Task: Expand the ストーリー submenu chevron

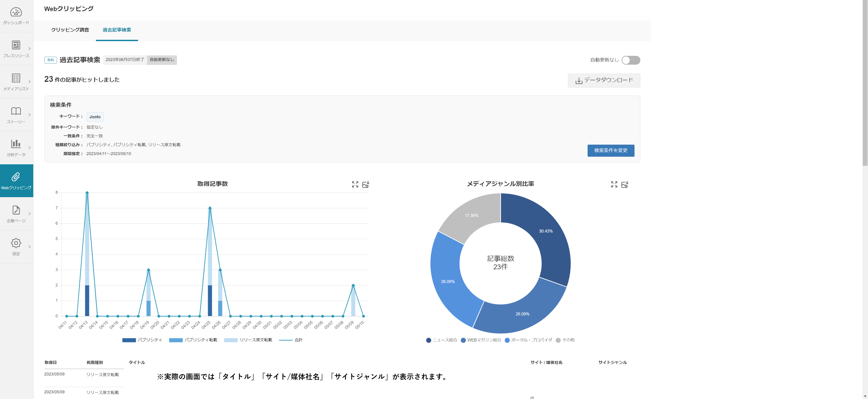Action: [x=30, y=115]
